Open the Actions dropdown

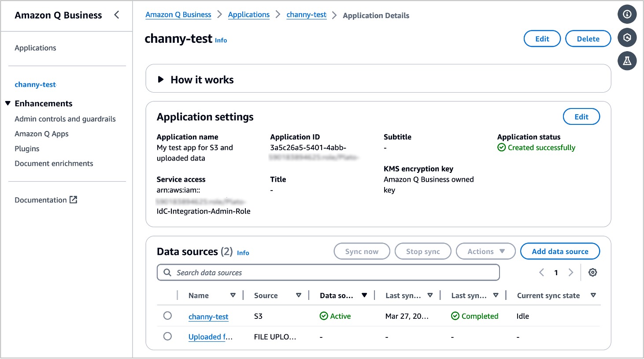point(485,251)
